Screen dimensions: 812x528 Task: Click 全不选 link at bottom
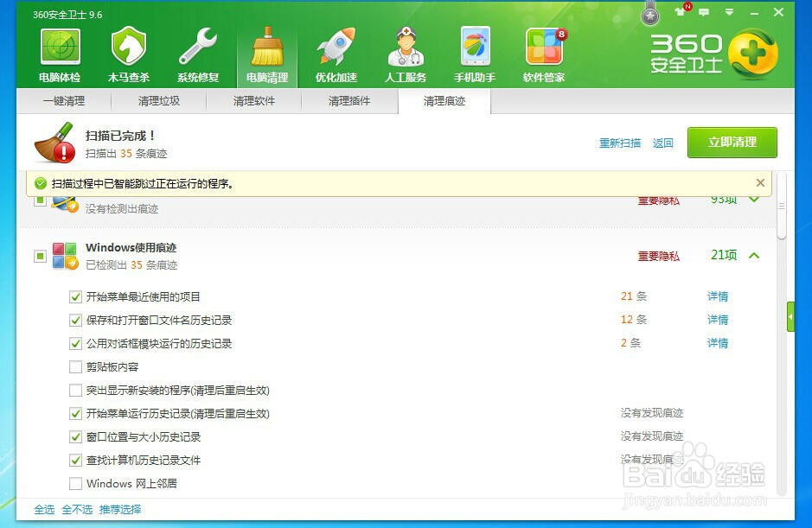[x=77, y=509]
